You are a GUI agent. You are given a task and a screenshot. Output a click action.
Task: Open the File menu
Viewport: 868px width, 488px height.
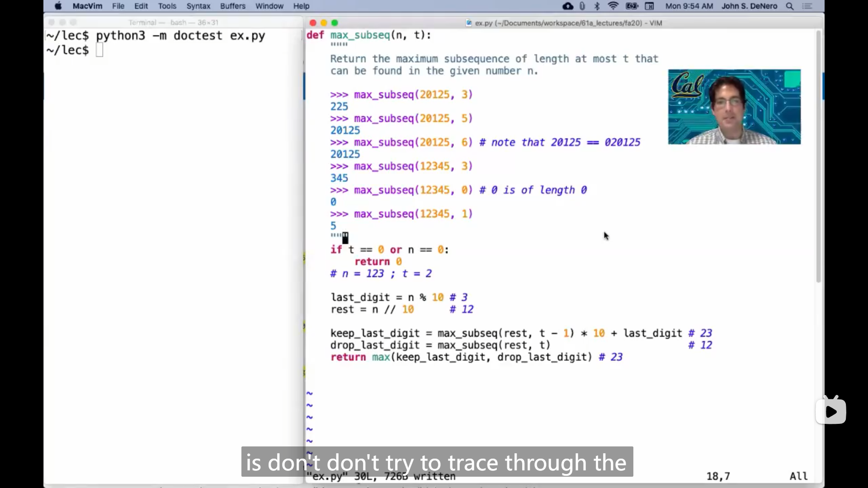coord(118,6)
